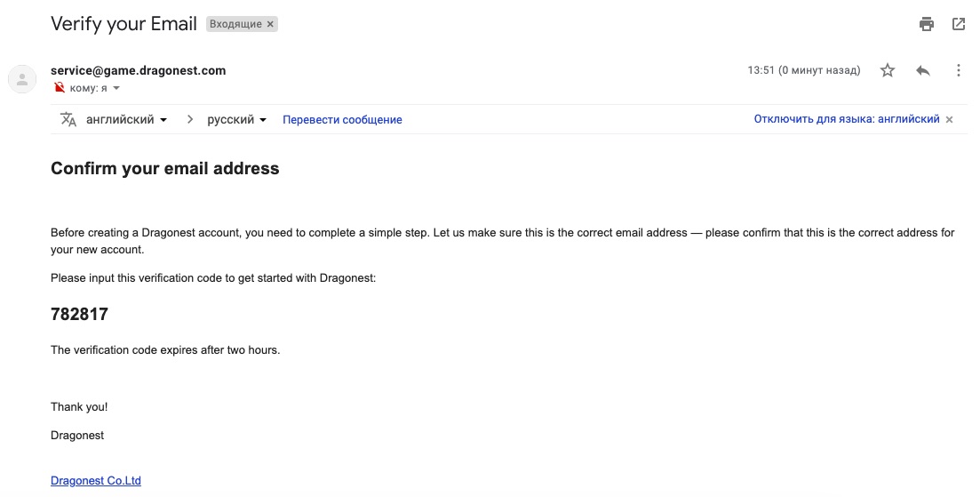The height and width of the screenshot is (497, 980).
Task: Click the Verify your Email subject title
Action: pyautogui.click(x=123, y=24)
